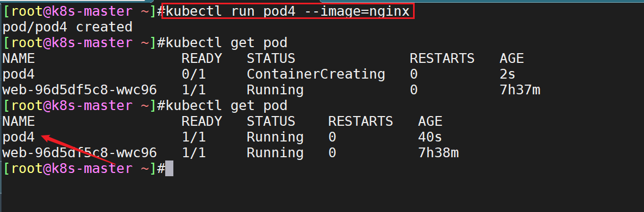This screenshot has height=212, width=644.
Task: Select the web-96d5df5c8-wwc96 pod name in last table
Action: (80, 153)
